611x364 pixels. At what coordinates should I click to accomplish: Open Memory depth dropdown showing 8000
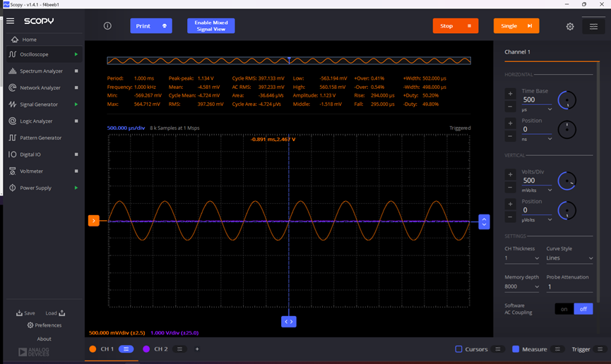click(522, 286)
